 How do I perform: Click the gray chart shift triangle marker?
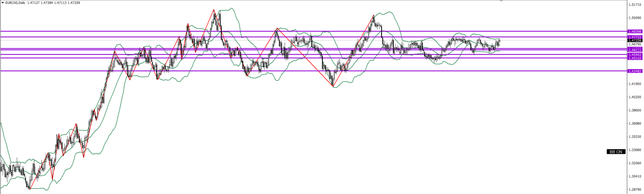(x=501, y=1)
